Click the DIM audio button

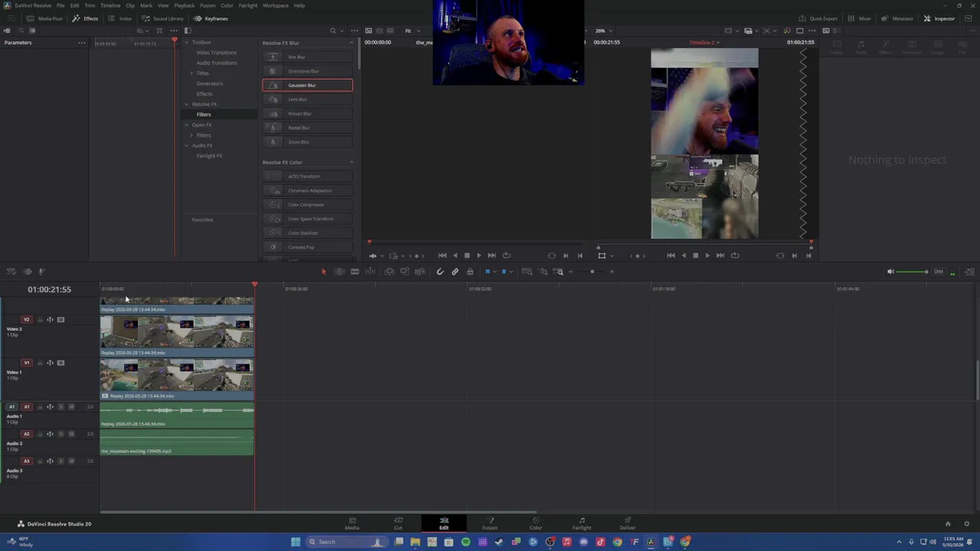[938, 272]
